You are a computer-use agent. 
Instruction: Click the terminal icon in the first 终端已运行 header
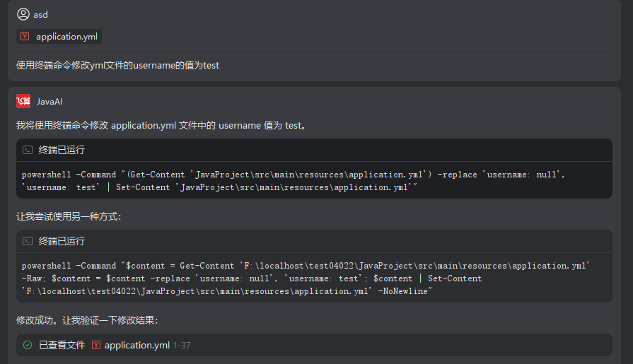28,150
